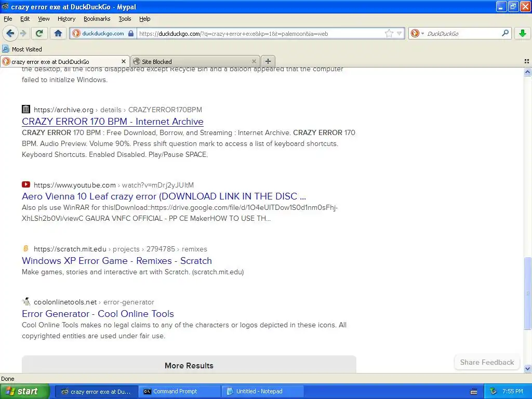Select the crazy error exe at DuckDuckGo tab
Viewport: 532px width, 399px height.
click(64, 61)
